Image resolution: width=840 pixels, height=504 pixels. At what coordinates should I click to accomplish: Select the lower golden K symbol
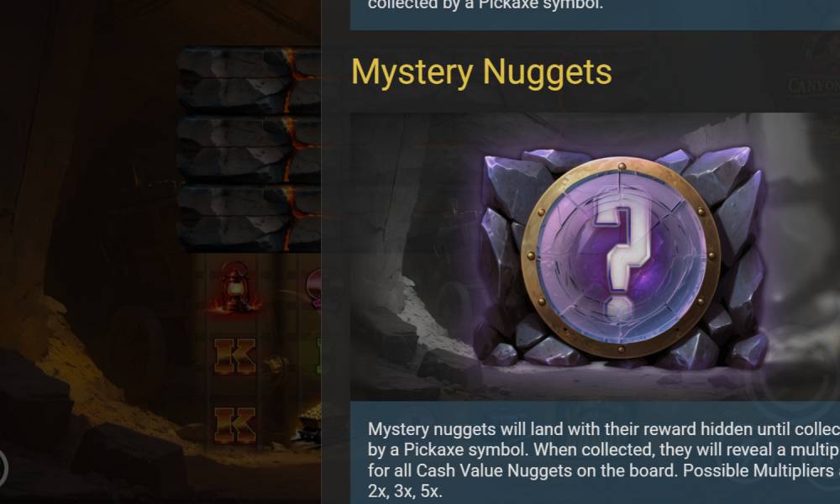[234, 425]
